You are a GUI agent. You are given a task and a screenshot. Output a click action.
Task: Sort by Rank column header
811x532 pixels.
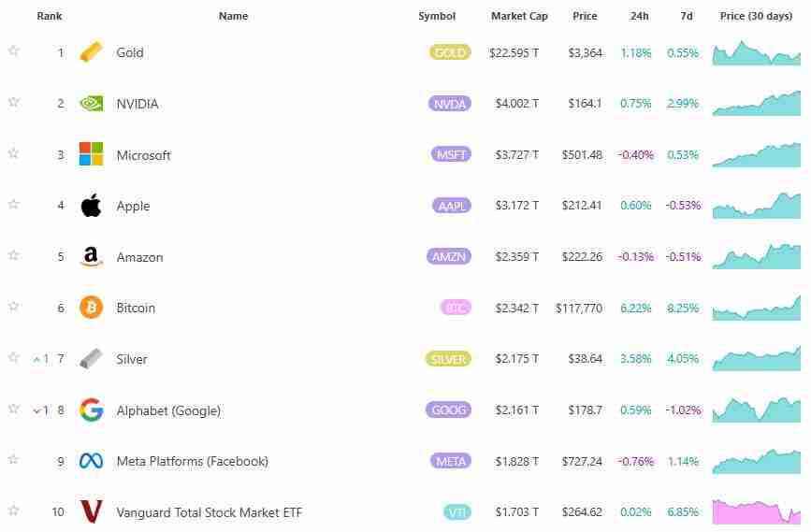pos(49,16)
